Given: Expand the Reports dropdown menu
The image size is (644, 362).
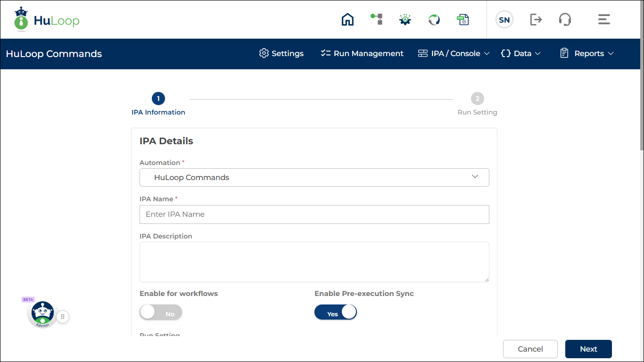Looking at the screenshot, I should click(586, 54).
